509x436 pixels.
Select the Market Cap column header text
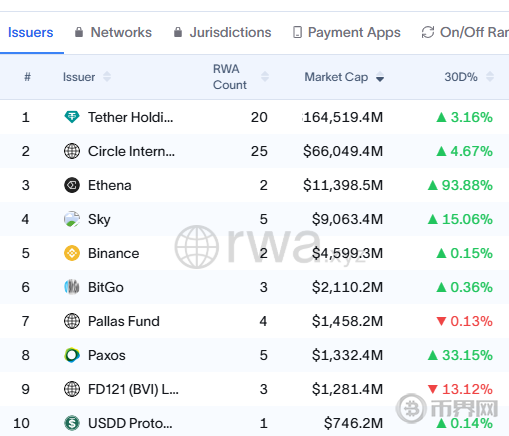click(336, 77)
